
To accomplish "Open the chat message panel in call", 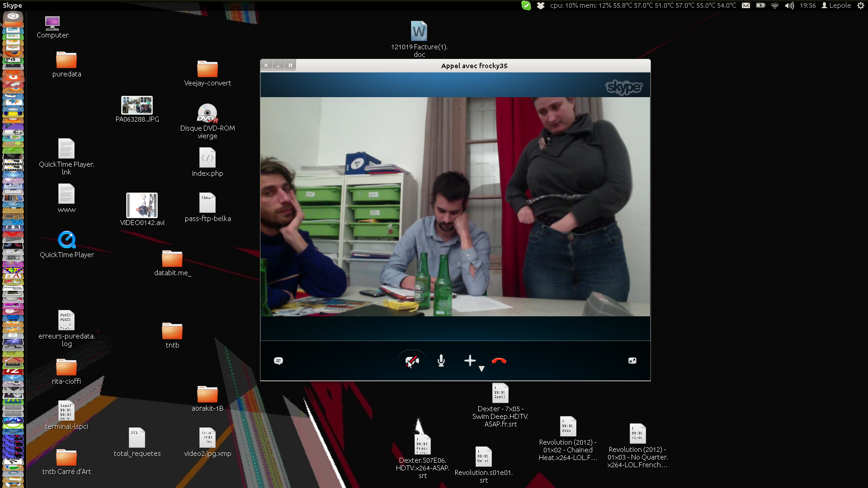I will point(278,361).
